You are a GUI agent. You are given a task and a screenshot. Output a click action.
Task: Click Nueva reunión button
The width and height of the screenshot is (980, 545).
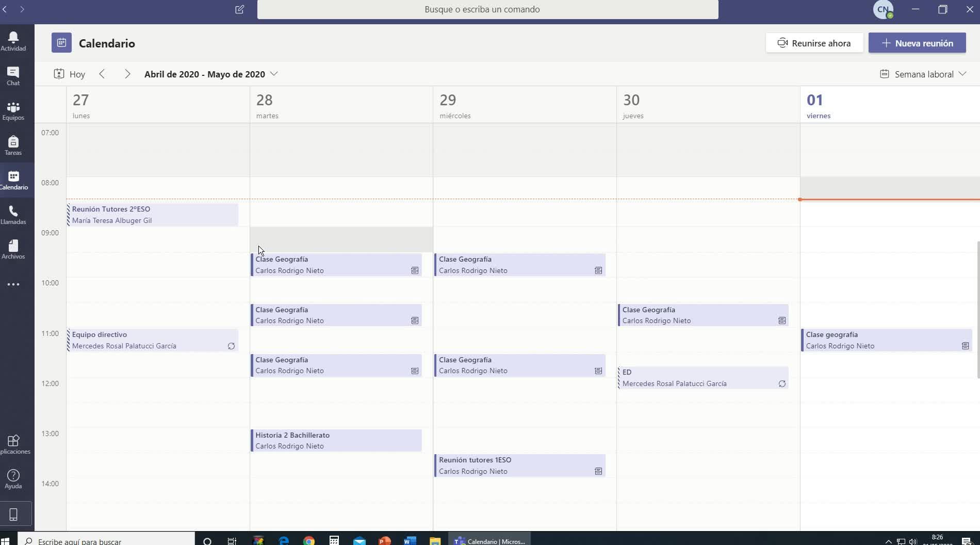click(917, 43)
